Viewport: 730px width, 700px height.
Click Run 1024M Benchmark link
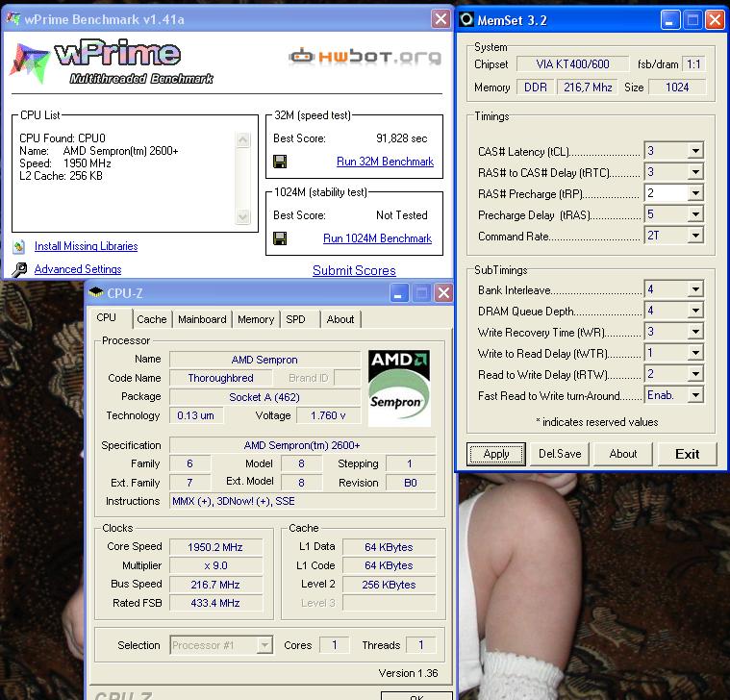click(378, 238)
